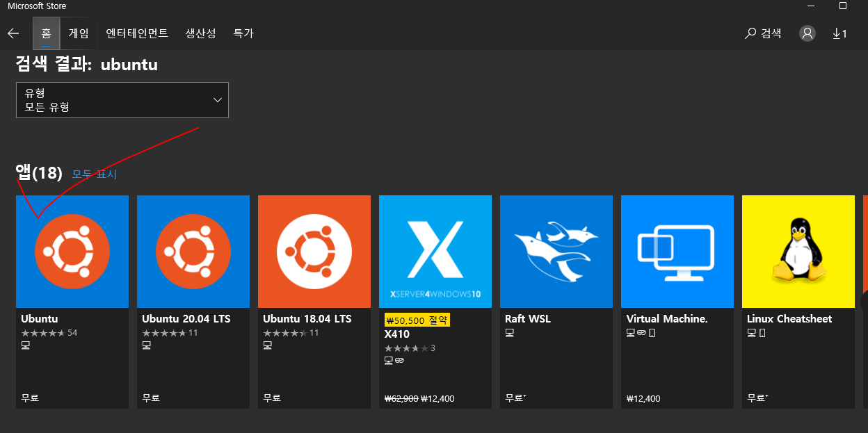868x433 pixels.
Task: Click the PC device icon under Ubuntu 20.04 LTS
Action: (x=147, y=345)
